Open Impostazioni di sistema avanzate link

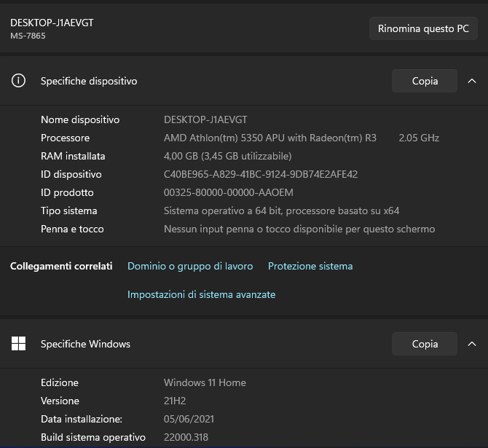tap(201, 294)
